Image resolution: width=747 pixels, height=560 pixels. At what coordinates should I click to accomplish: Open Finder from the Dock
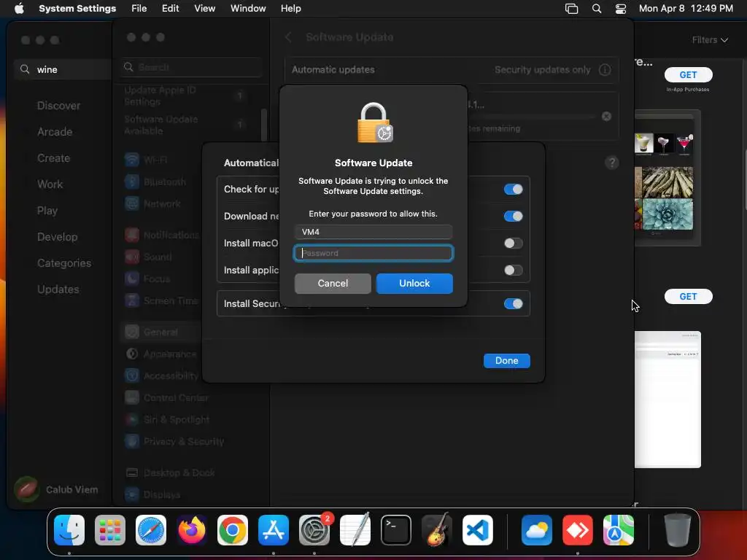(69, 530)
